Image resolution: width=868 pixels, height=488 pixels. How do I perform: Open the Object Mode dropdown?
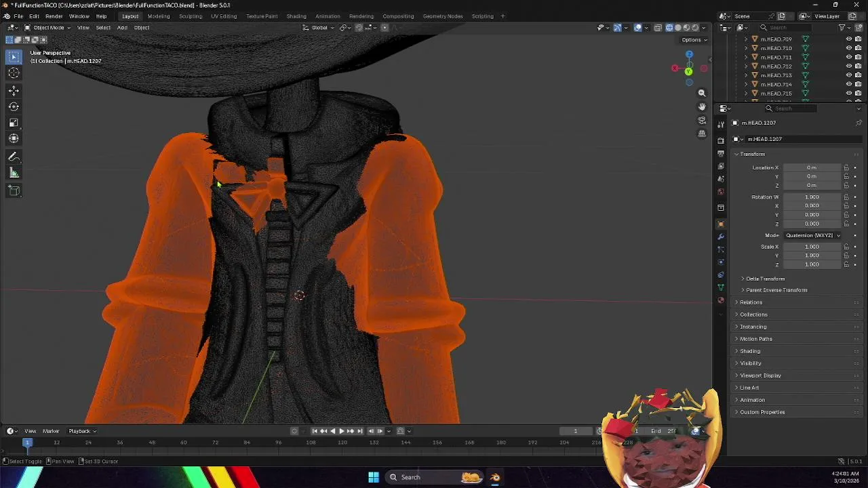coord(47,28)
